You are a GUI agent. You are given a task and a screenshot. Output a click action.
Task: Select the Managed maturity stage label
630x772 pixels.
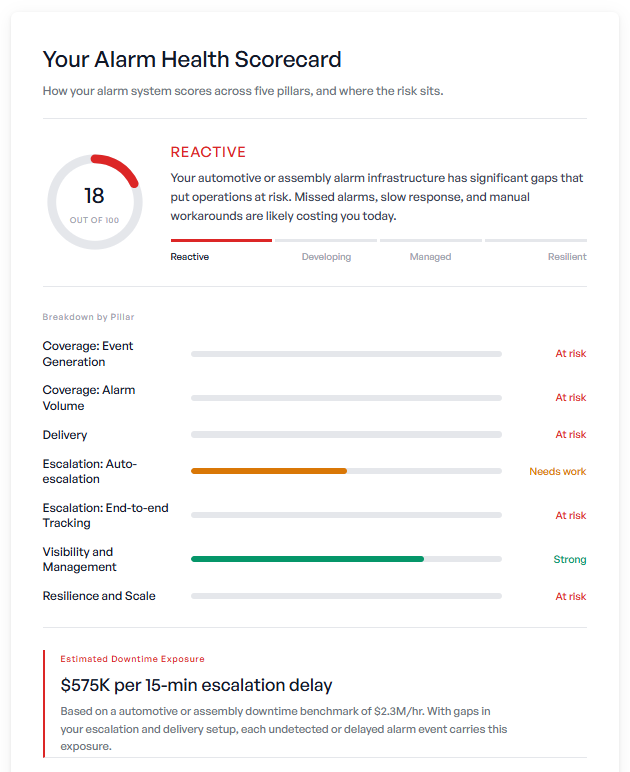pyautogui.click(x=430, y=257)
